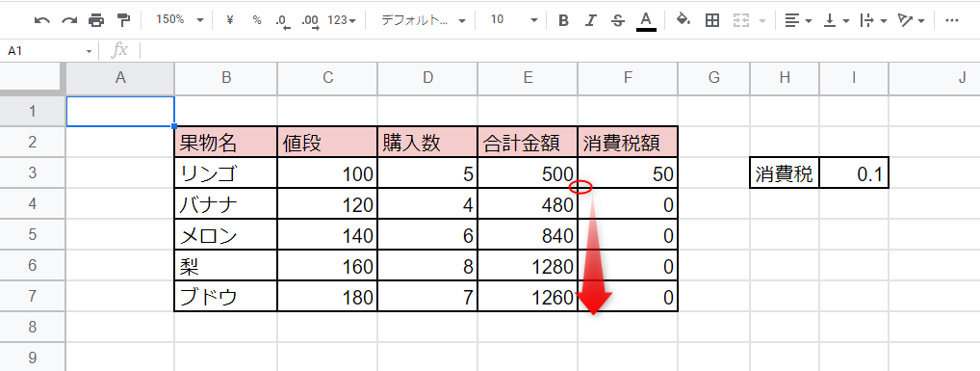Click the 購入数 header cell
This screenshot has height=371, width=980.
[x=427, y=142]
